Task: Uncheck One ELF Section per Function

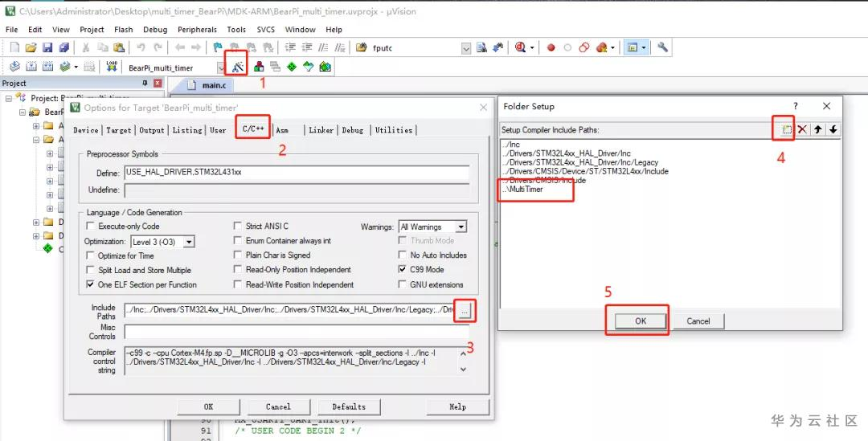Action: tap(90, 284)
